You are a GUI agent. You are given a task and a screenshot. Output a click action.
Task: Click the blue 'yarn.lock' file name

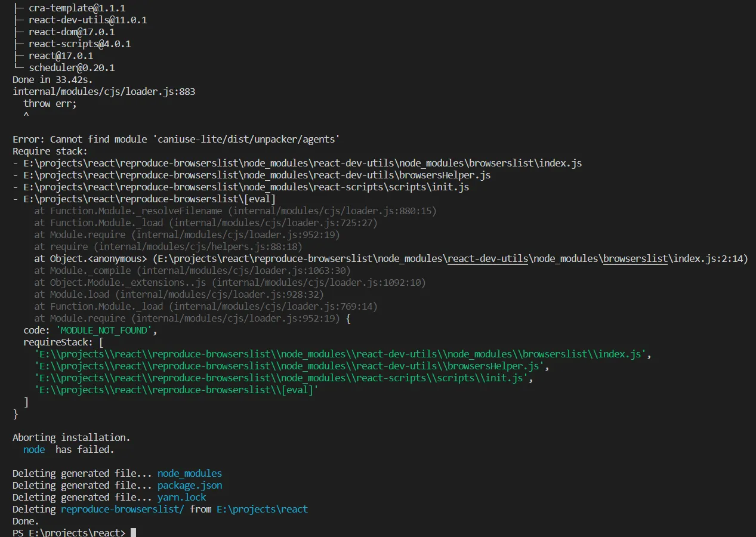point(182,497)
